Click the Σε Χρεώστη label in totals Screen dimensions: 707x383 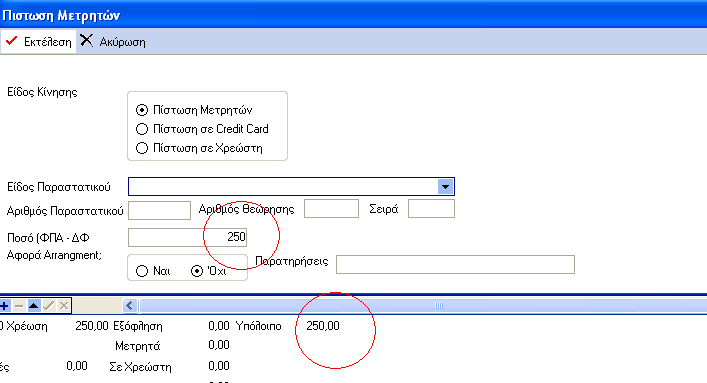[140, 367]
